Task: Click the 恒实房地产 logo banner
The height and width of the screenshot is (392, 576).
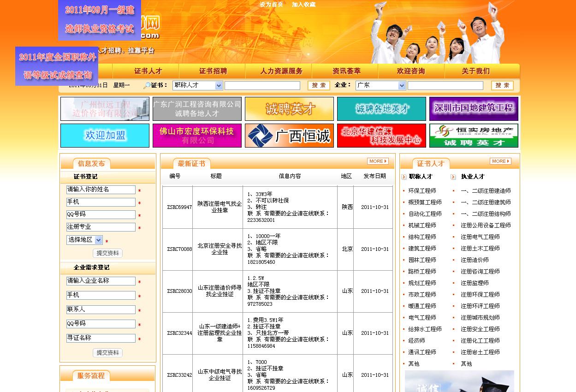Action: [x=474, y=136]
